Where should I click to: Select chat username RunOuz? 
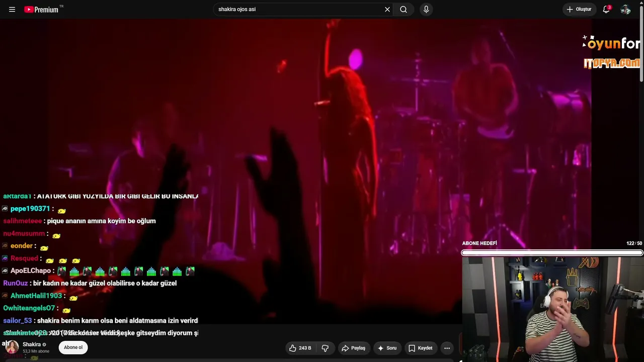(x=16, y=283)
